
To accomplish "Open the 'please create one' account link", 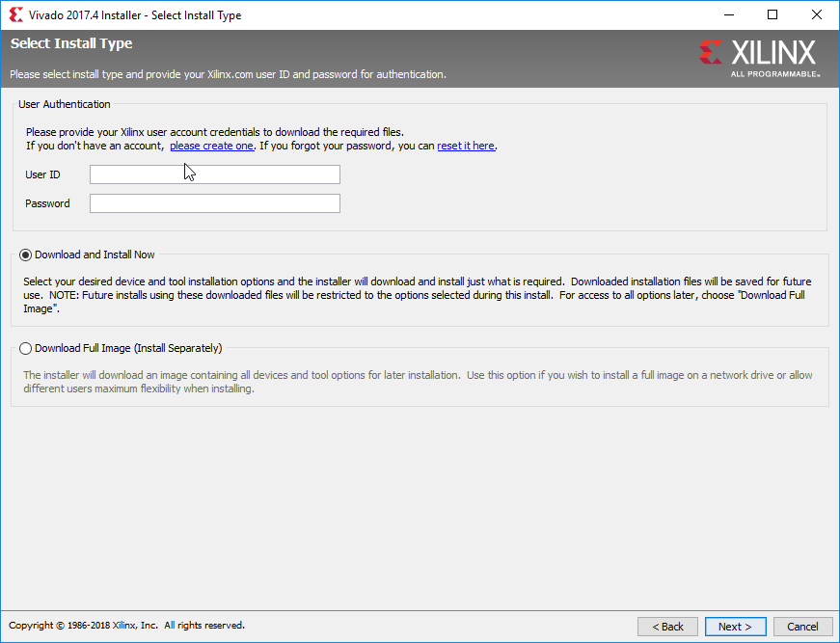I will 211,146.
